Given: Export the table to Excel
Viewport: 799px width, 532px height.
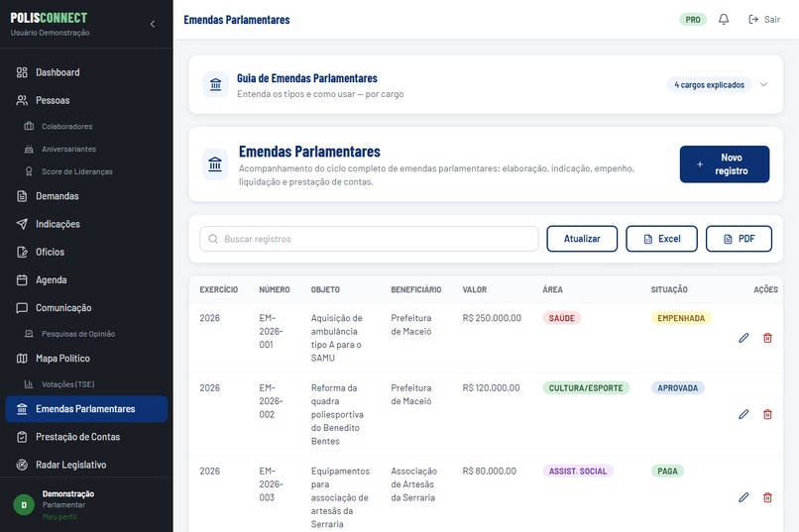Looking at the screenshot, I should [661, 239].
